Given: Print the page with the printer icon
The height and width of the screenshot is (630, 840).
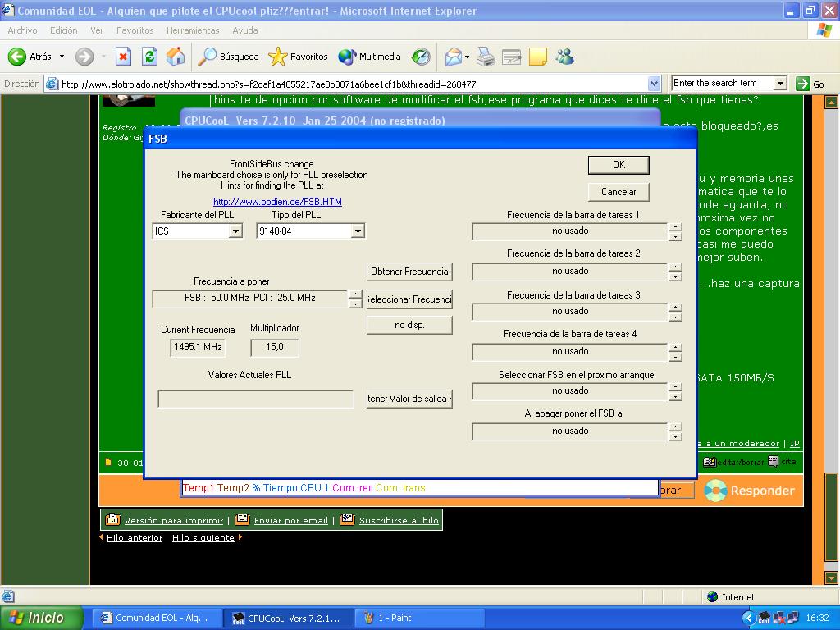Looking at the screenshot, I should pyautogui.click(x=486, y=57).
